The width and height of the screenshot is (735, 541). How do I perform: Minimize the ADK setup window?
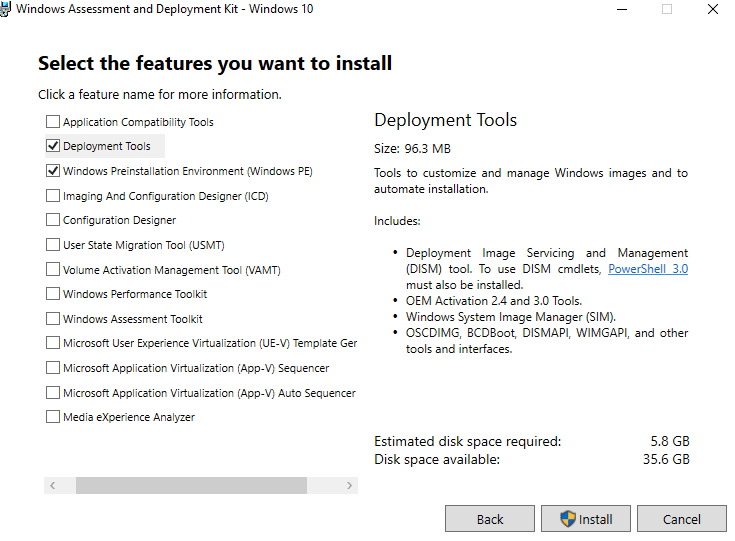[x=622, y=9]
